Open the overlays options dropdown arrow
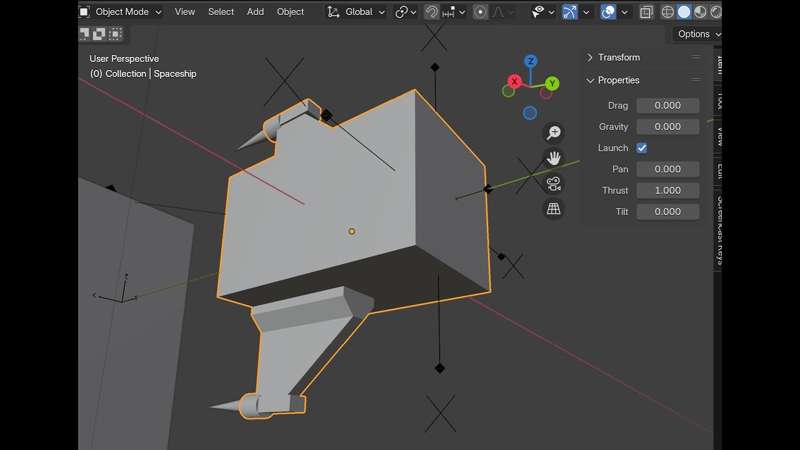 coord(624,12)
